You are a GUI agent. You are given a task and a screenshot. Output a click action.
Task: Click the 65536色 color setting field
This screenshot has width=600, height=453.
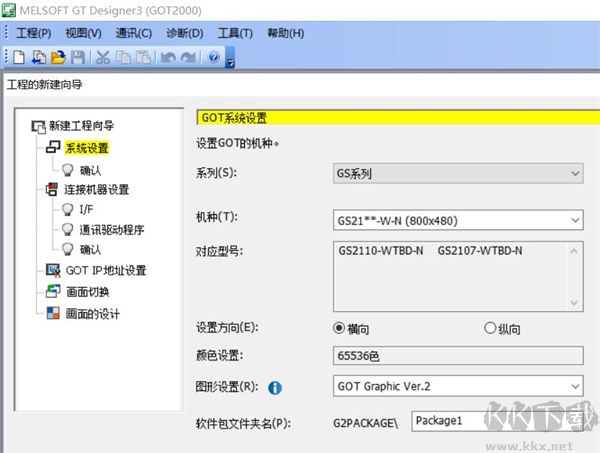[x=458, y=356]
